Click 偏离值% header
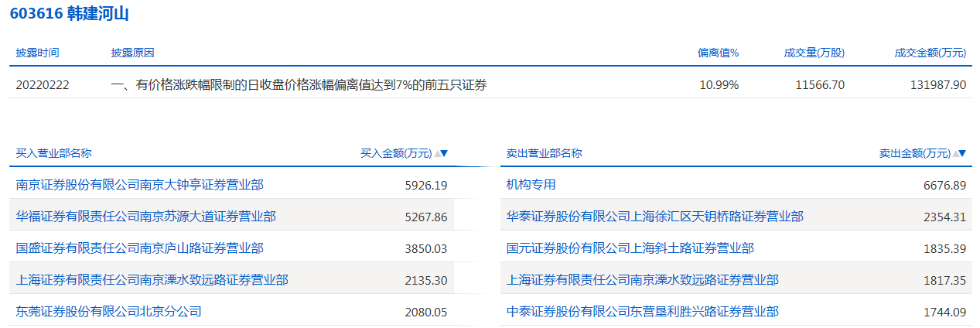Image resolution: width=980 pixels, height=328 pixels. 719,53
